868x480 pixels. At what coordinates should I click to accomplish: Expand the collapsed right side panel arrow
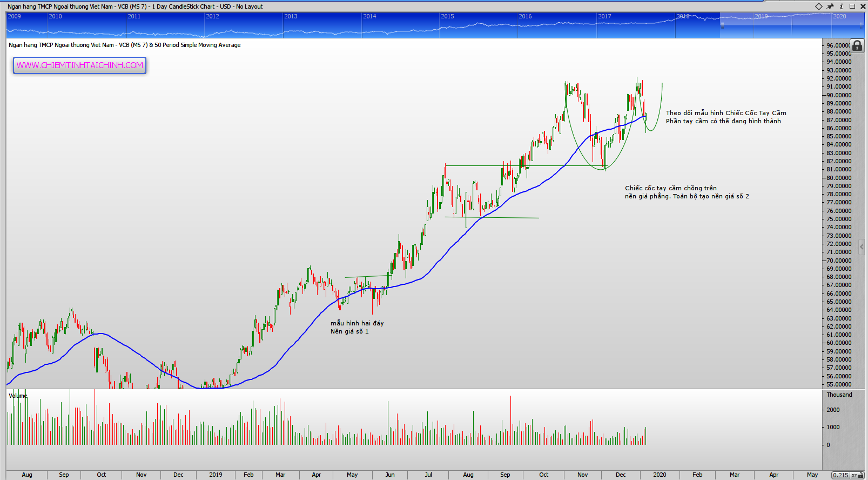tap(862, 246)
